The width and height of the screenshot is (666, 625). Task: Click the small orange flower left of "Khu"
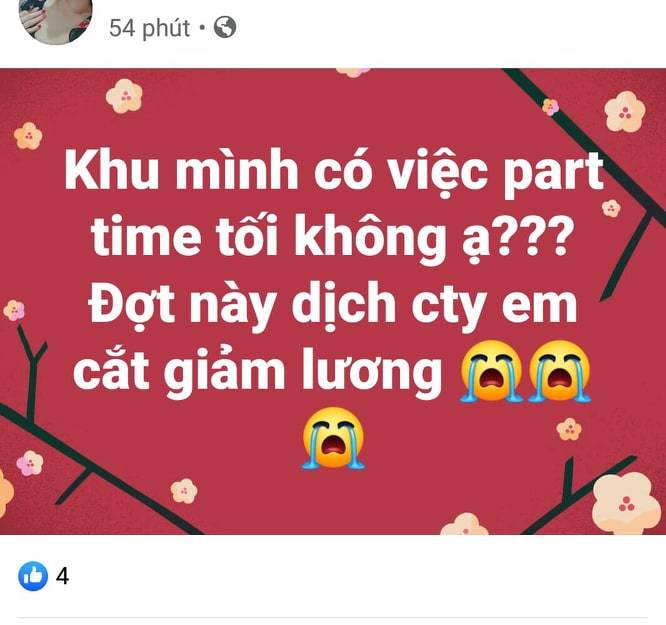[x=28, y=136]
